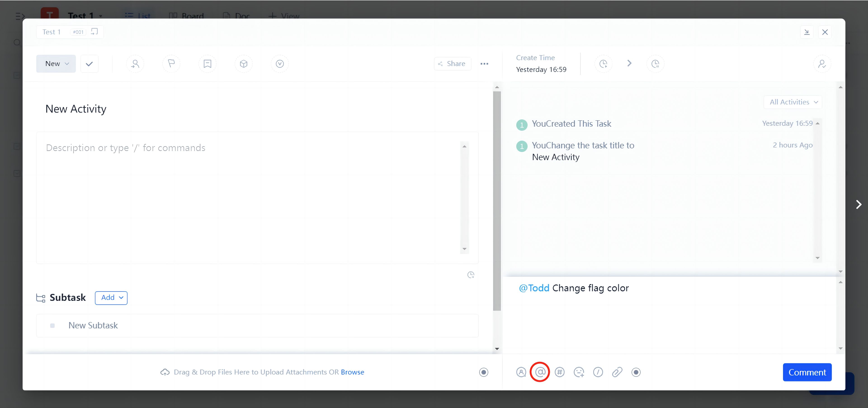Attach file using the paperclip icon

click(617, 372)
